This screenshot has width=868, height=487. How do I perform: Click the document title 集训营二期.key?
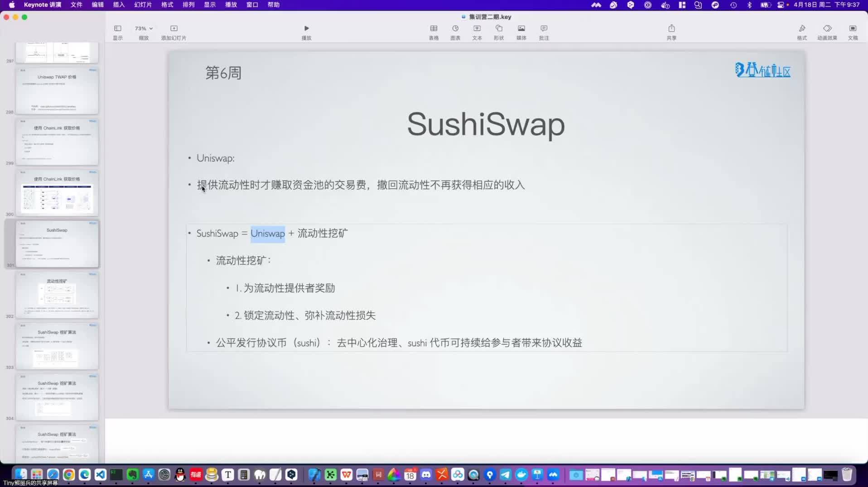[490, 17]
